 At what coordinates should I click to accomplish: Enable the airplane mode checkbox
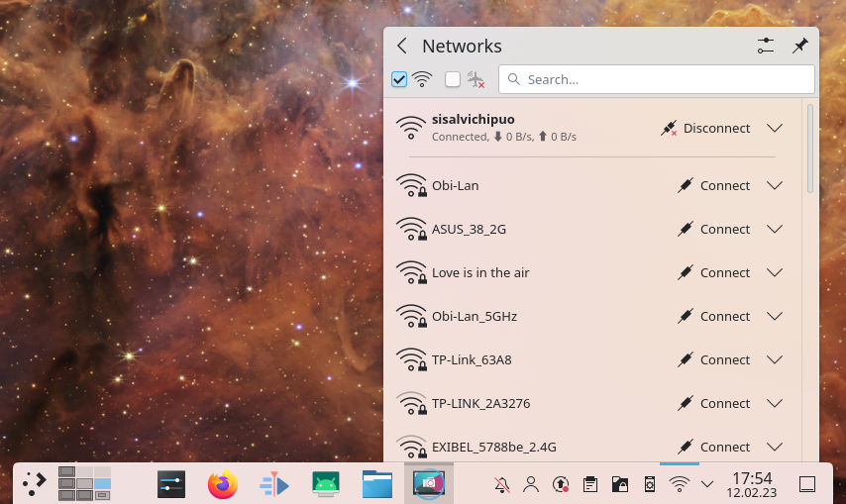point(453,79)
